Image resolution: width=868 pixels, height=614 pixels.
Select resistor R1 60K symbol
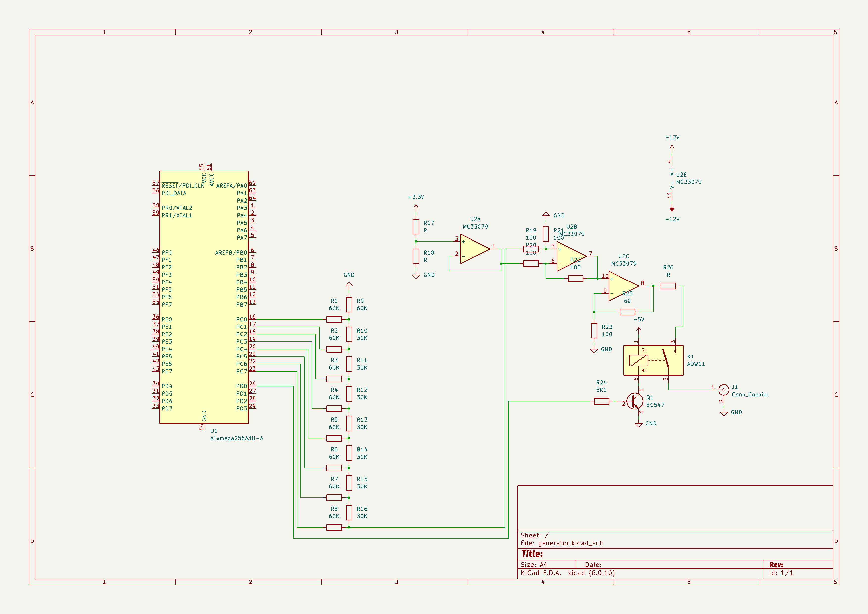point(334,319)
